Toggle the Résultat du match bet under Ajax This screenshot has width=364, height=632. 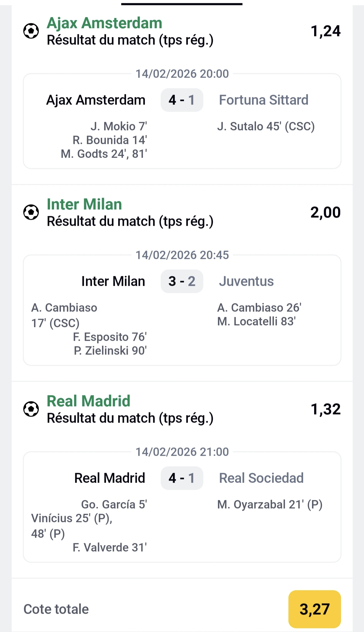coord(130,40)
